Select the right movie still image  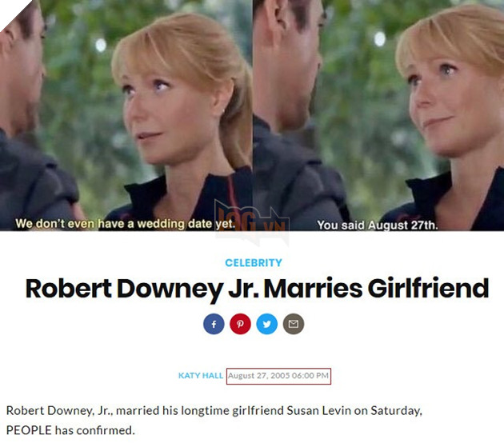378,115
